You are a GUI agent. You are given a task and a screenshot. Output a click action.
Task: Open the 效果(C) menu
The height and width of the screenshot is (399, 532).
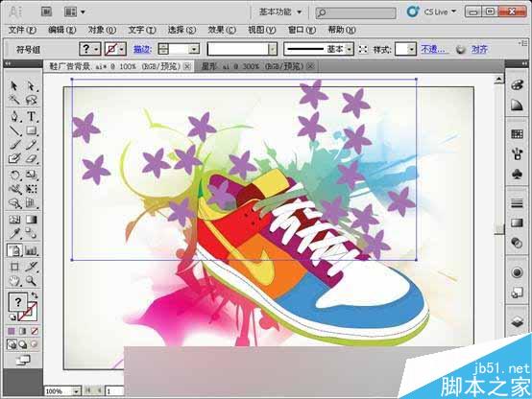222,30
